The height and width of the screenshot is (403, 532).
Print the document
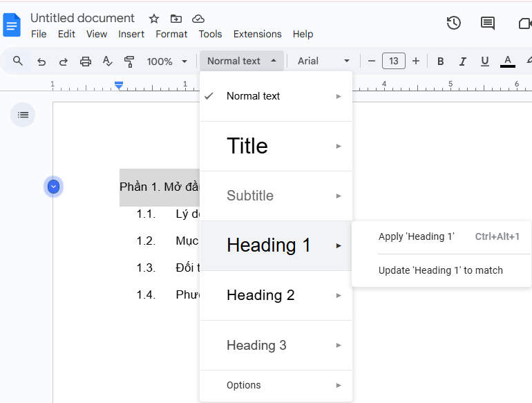(x=86, y=62)
